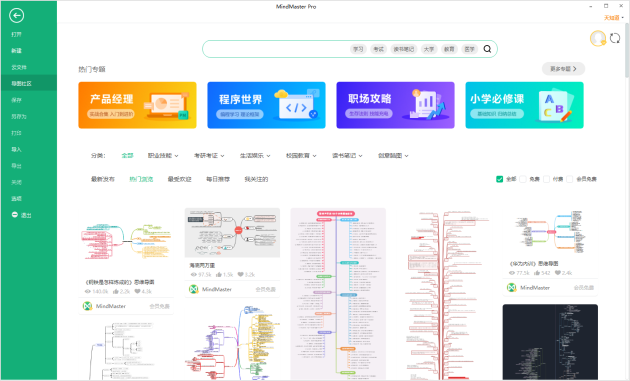Click the search magnifier icon

(x=487, y=49)
